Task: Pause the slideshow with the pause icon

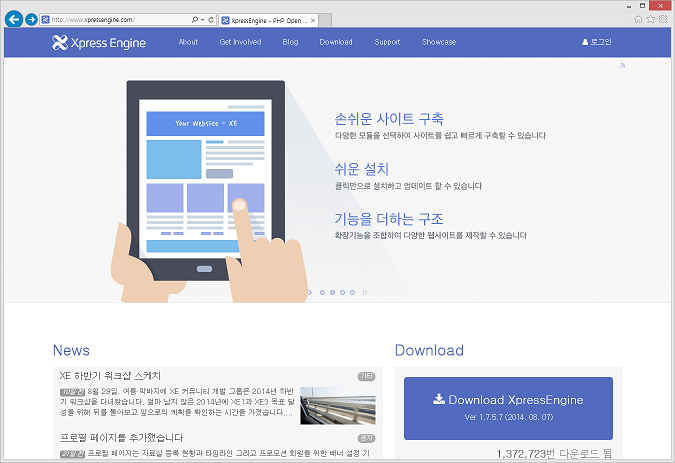Action: pos(365,293)
